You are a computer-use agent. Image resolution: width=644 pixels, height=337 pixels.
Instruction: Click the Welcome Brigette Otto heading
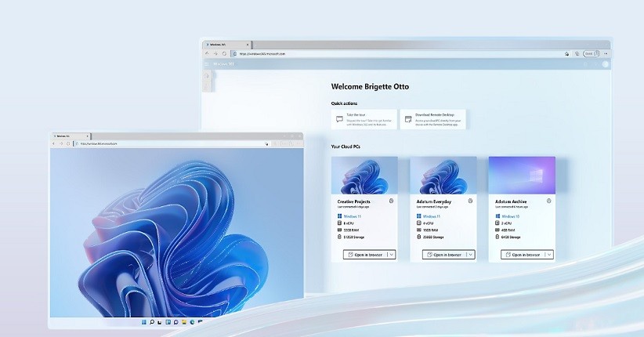[x=370, y=87]
